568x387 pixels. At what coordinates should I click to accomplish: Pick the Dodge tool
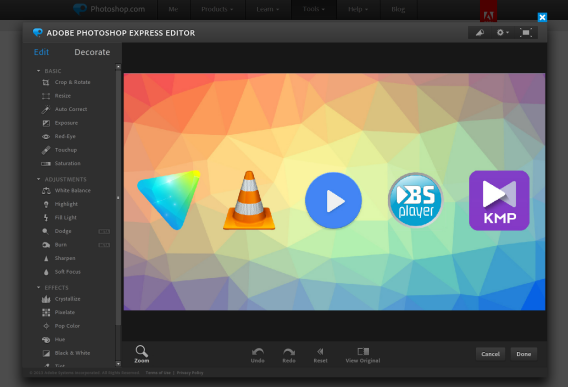[x=57, y=231]
